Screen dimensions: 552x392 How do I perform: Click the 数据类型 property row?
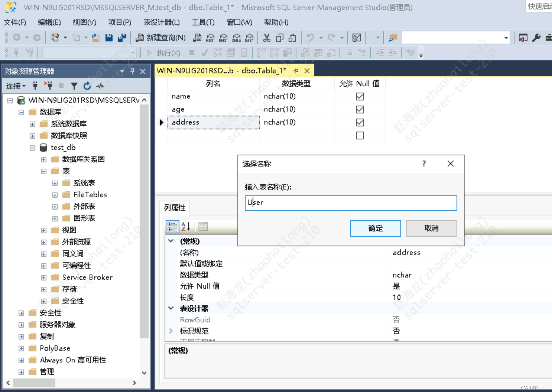(358, 275)
